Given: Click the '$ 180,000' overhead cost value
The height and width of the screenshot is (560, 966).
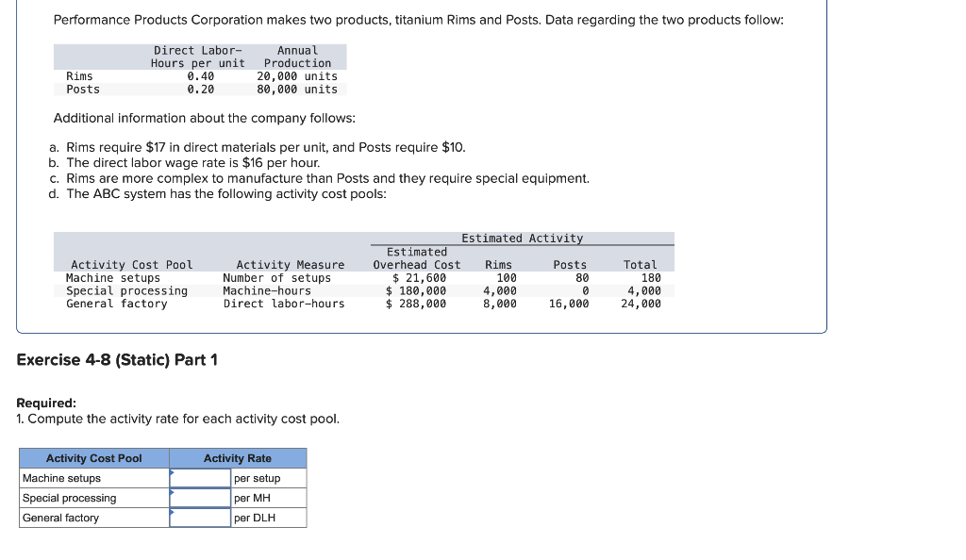Looking at the screenshot, I should [x=416, y=291].
